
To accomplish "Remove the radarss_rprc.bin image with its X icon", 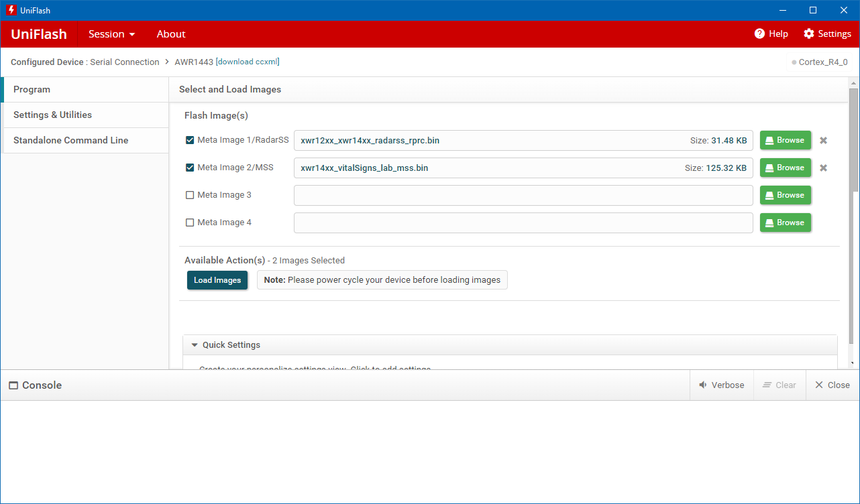I will tap(823, 140).
